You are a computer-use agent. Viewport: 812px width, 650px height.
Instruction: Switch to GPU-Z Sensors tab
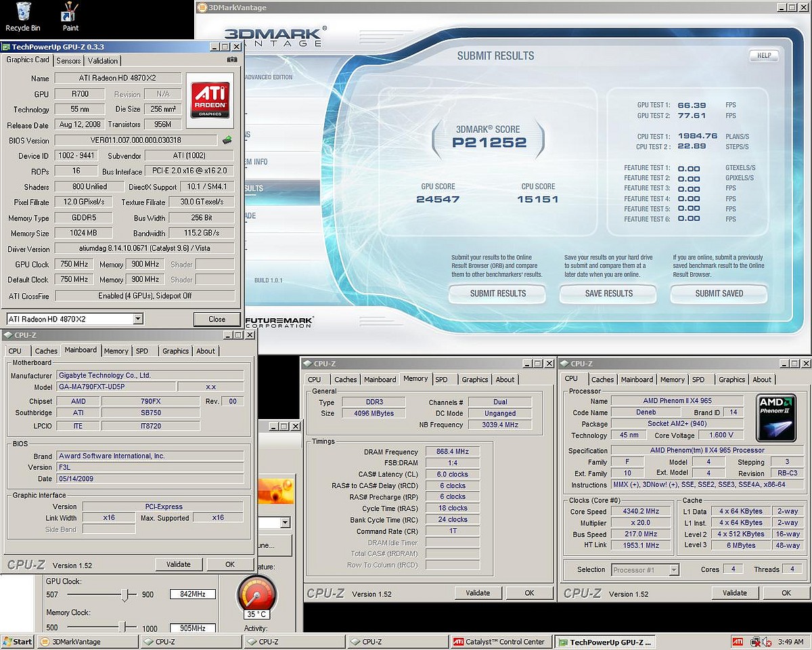pyautogui.click(x=68, y=61)
